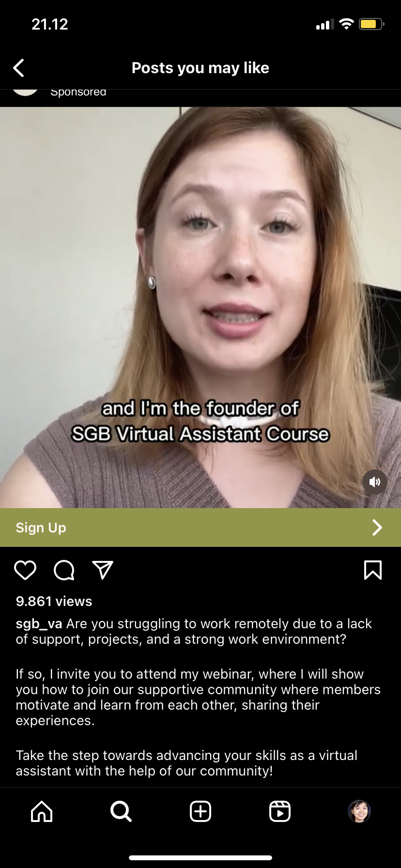Mute the video sound
The width and height of the screenshot is (401, 868).
coord(375,482)
